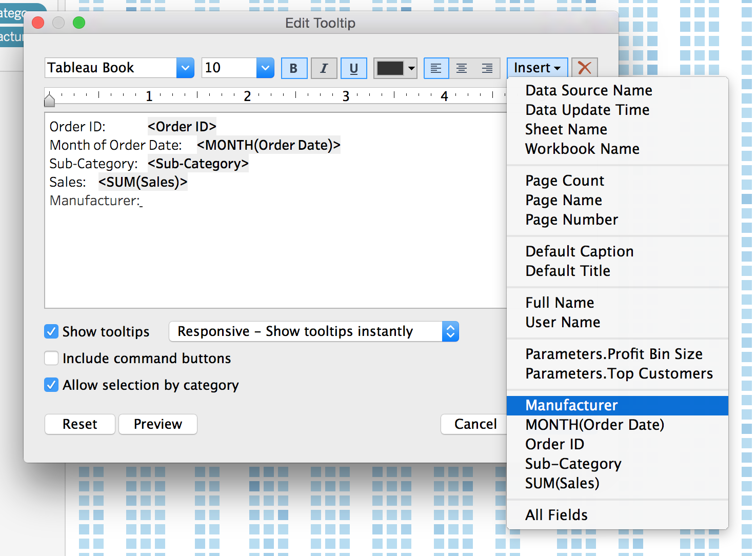Insert Parameters.Profit Bin Size
756x556 pixels.
pos(618,354)
